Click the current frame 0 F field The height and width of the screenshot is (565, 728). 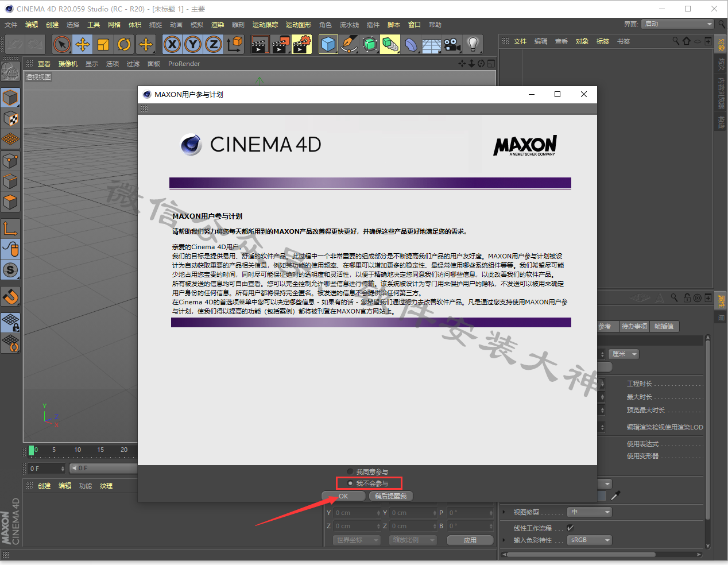[x=47, y=469]
